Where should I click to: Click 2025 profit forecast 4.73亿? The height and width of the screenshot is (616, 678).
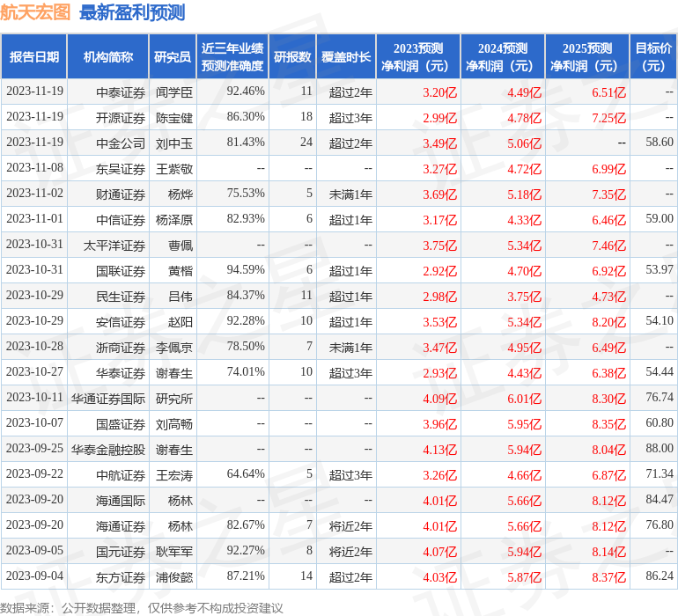[608, 296]
